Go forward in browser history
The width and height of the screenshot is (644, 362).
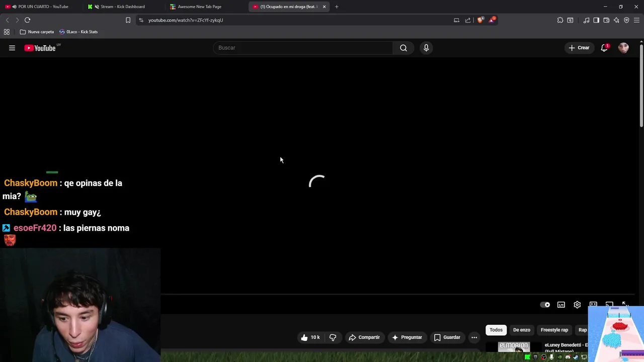coord(17,20)
